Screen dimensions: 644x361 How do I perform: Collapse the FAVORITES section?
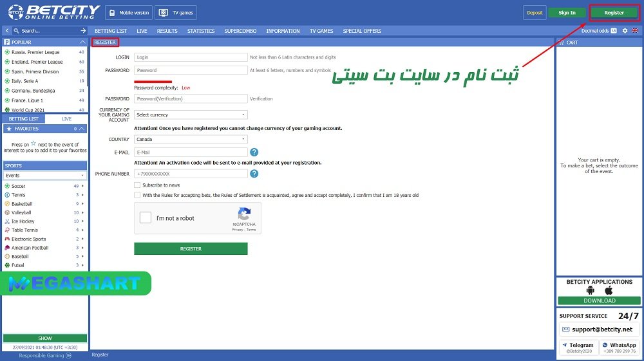point(82,129)
